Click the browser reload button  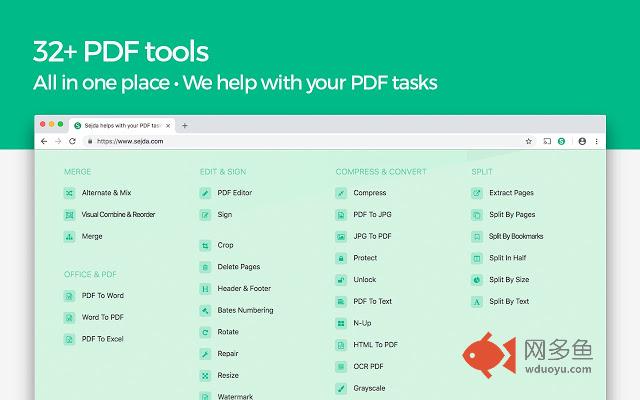pos(72,142)
